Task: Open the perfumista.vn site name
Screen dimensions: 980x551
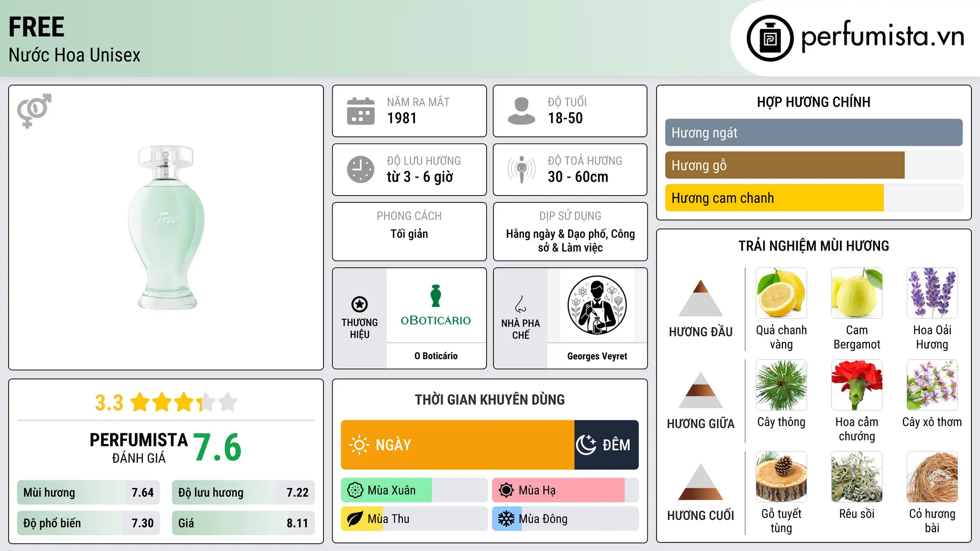Action: (882, 36)
